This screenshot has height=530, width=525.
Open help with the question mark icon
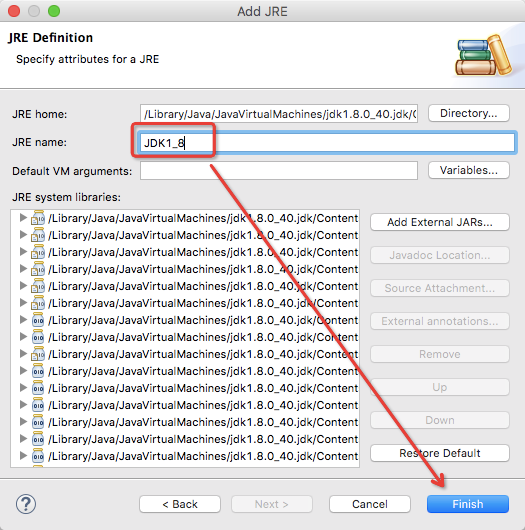pyautogui.click(x=26, y=504)
